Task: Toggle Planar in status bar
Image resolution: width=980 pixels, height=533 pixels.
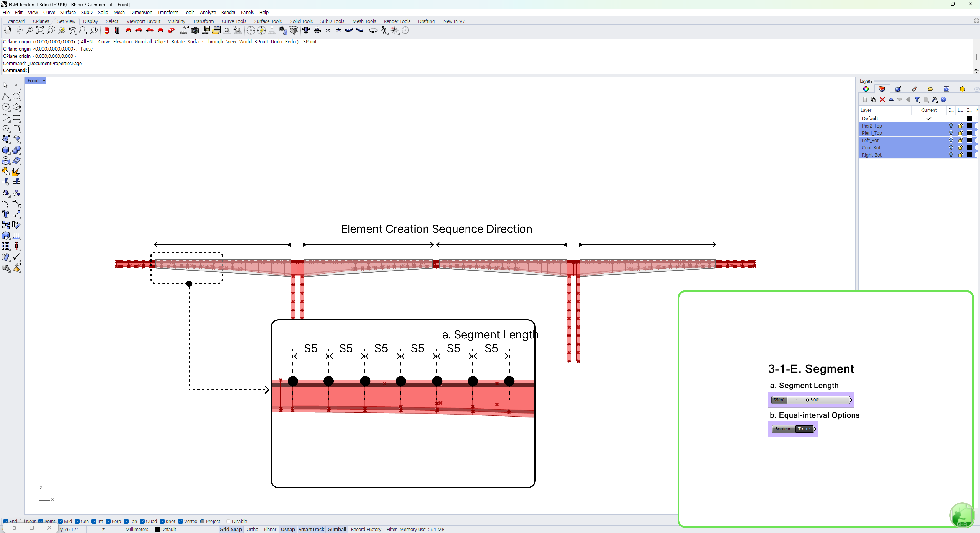Action: click(x=270, y=529)
